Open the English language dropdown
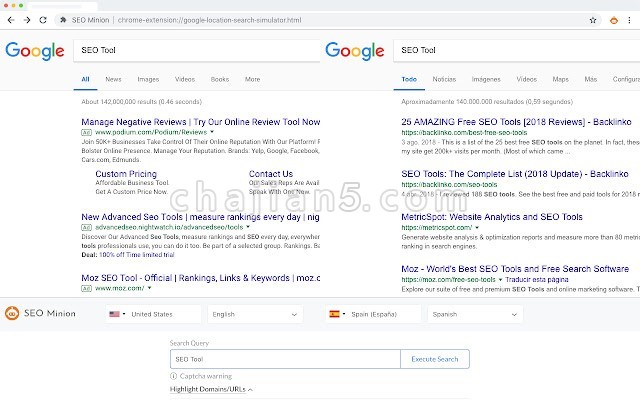640x400 pixels. [255, 314]
